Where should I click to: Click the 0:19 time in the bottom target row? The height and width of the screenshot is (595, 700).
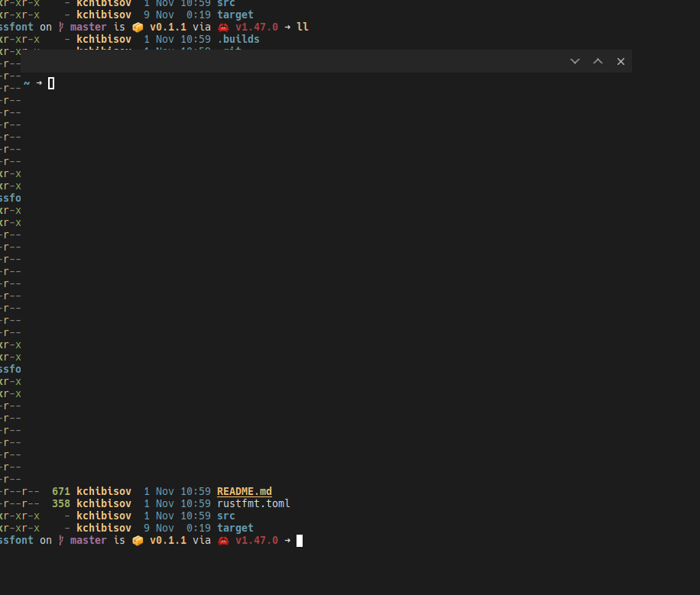(x=198, y=528)
